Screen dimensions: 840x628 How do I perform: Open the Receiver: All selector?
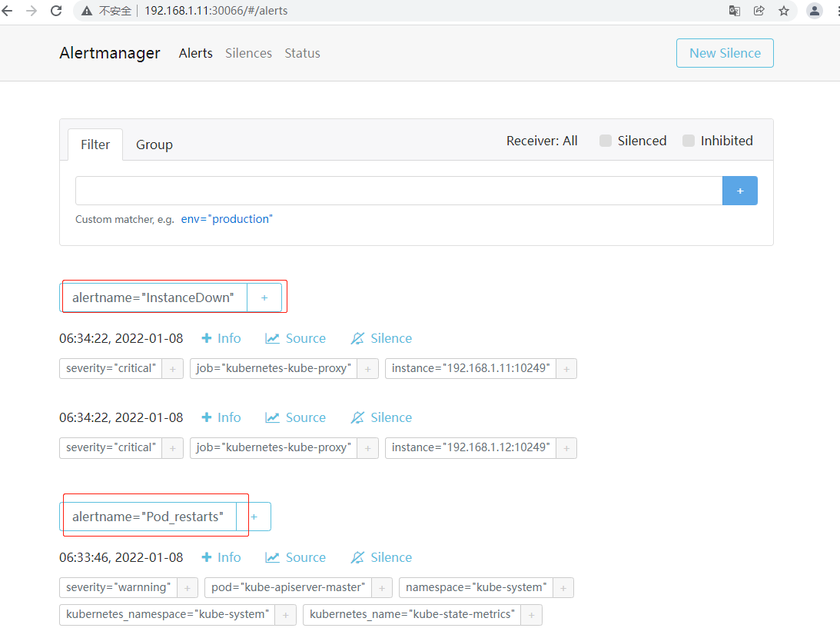tap(542, 141)
